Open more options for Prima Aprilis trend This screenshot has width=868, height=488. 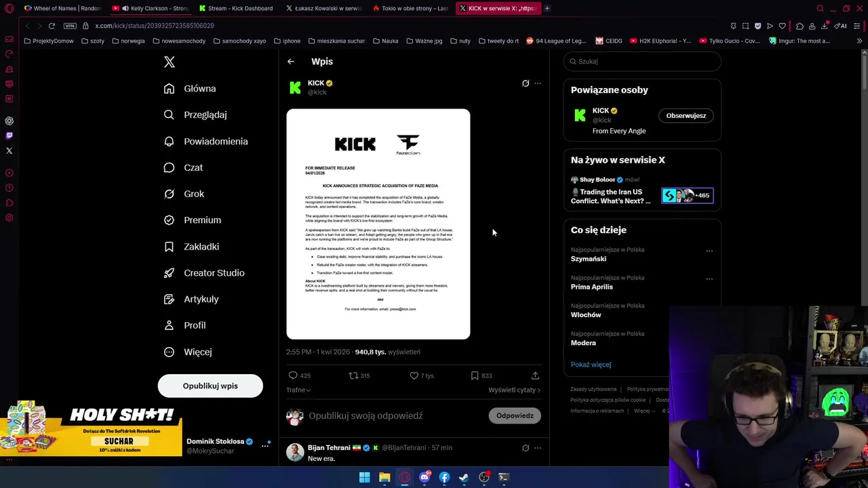pos(709,279)
